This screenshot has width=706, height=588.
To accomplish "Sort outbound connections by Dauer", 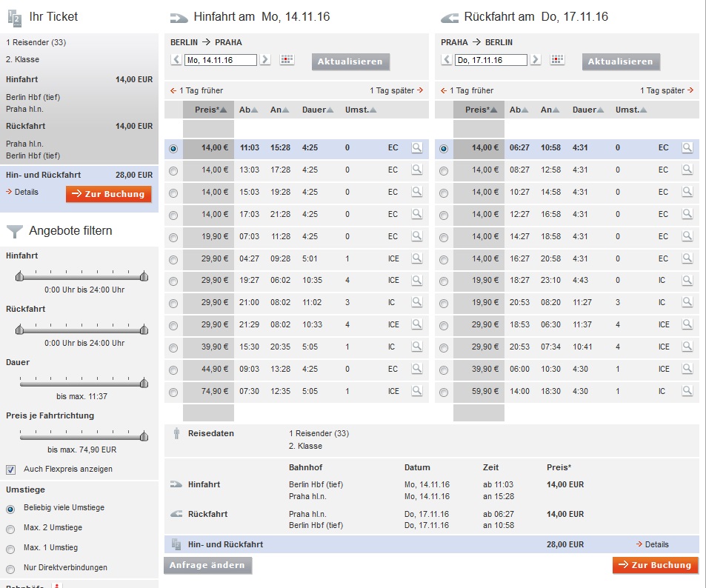I will click(x=318, y=110).
